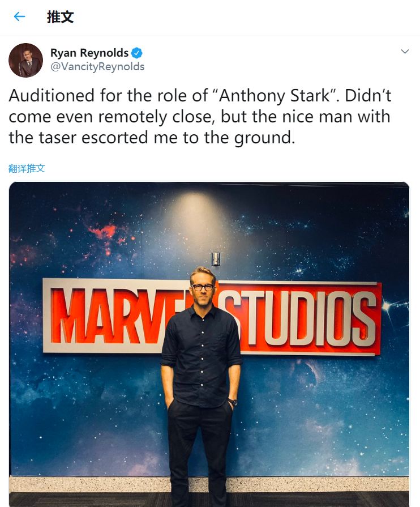Image resolution: width=420 pixels, height=507 pixels.
Task: Go back using the blue arrow
Action: [19, 16]
